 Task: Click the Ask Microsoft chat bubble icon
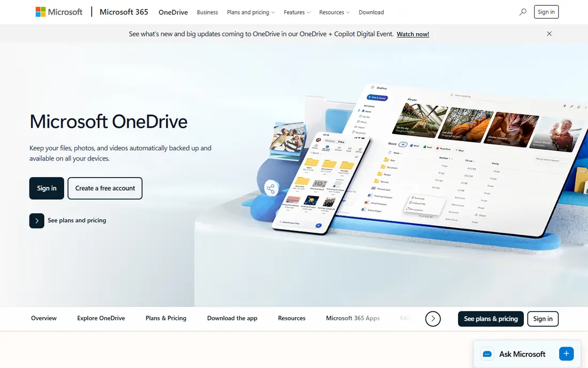pos(487,354)
